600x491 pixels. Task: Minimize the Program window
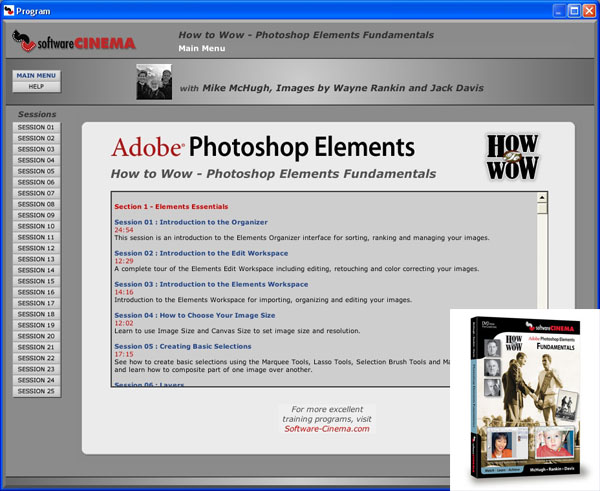559,11
